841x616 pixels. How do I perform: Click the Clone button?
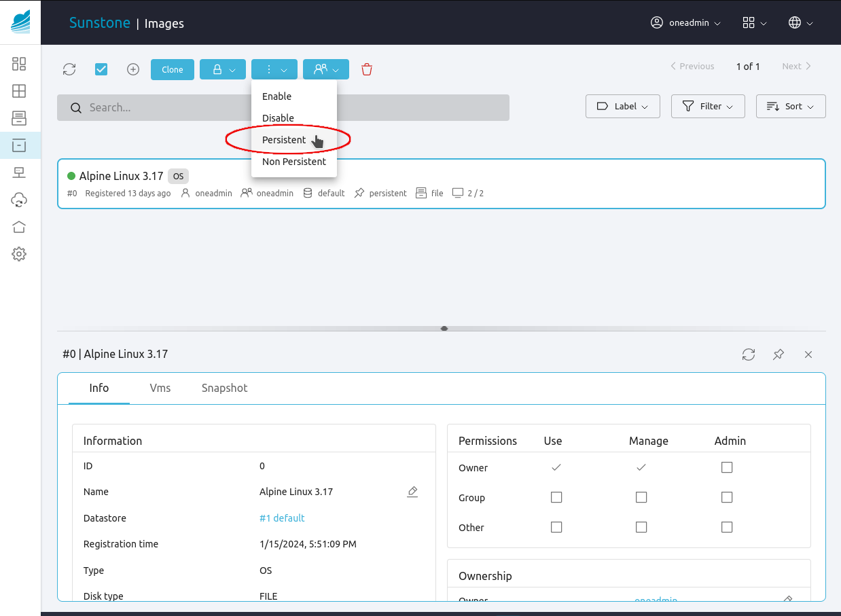pyautogui.click(x=173, y=69)
